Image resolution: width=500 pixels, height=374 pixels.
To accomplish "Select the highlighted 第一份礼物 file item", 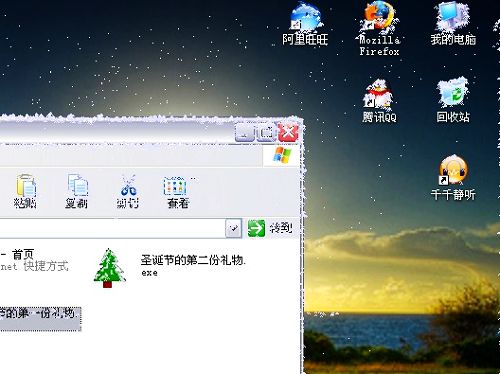I will pyautogui.click(x=40, y=318).
